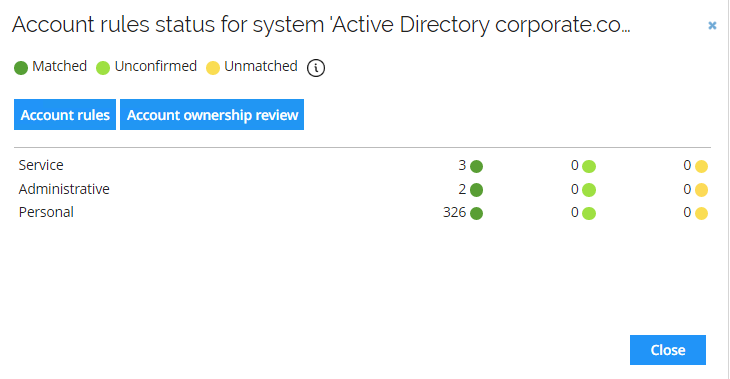Close dialog with the X icon
The height and width of the screenshot is (379, 730).
[712, 26]
